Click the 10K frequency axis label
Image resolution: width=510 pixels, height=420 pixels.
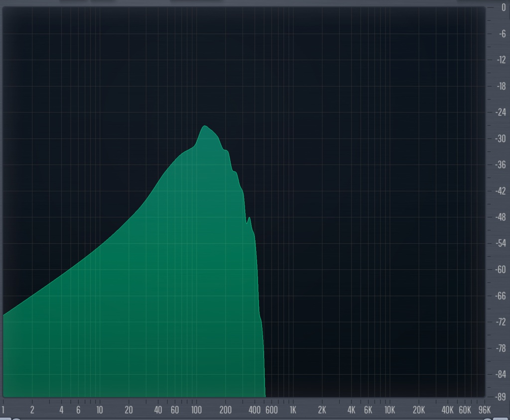point(389,410)
